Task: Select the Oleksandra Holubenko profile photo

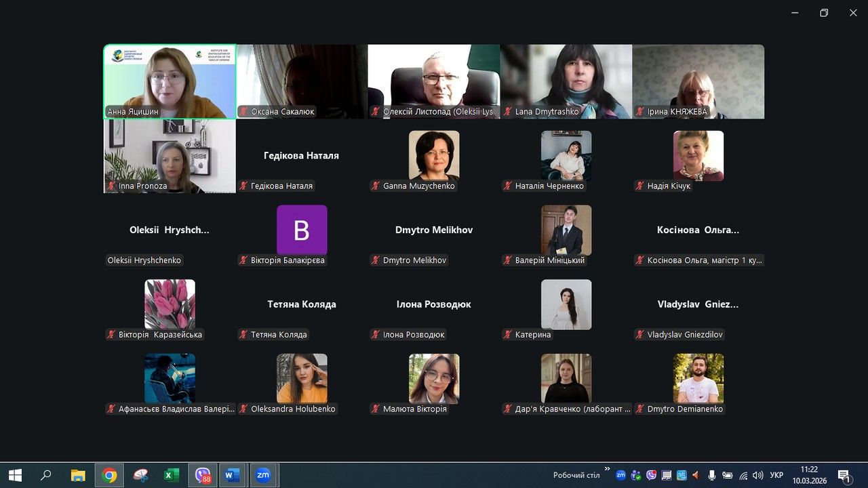Action: [x=302, y=379]
